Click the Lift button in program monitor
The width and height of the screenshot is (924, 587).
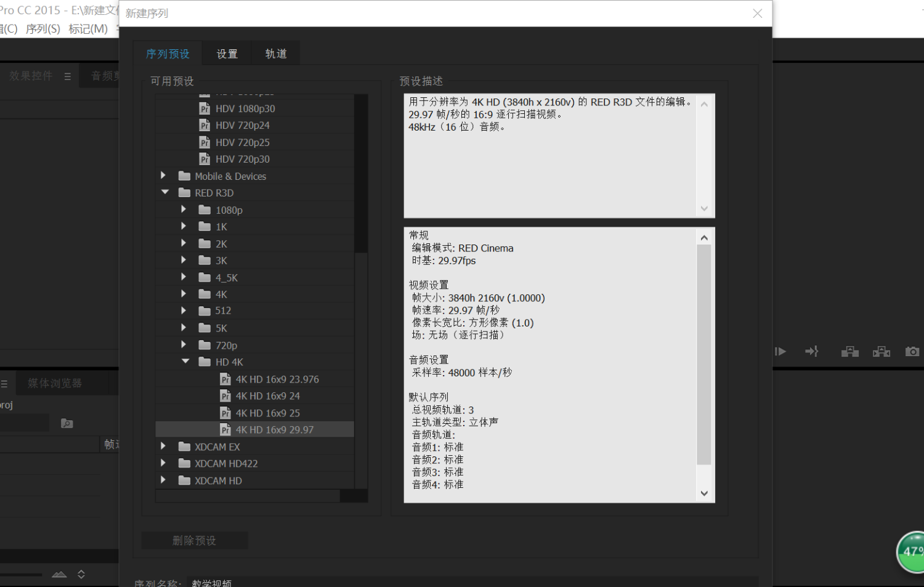coord(850,351)
